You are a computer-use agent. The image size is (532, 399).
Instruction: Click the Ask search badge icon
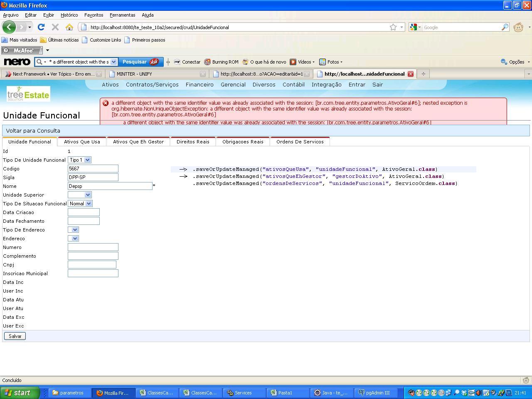point(154,62)
